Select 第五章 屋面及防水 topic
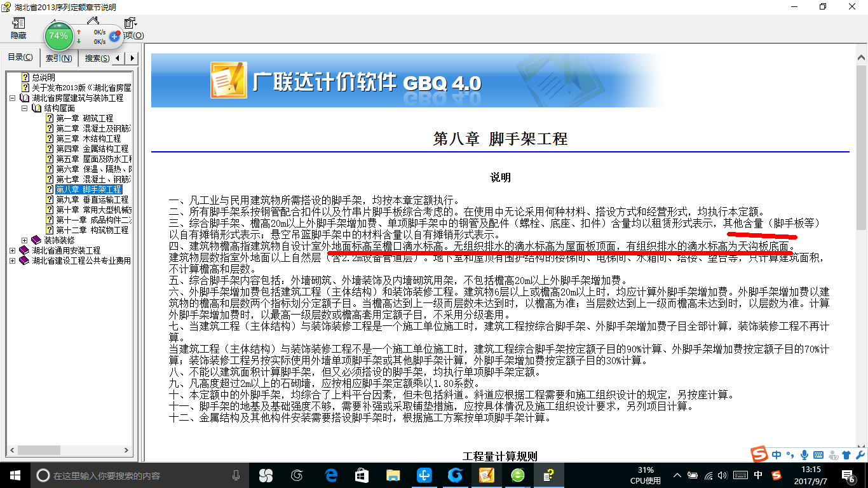Screen dimensions: 868x488 (x=93, y=159)
